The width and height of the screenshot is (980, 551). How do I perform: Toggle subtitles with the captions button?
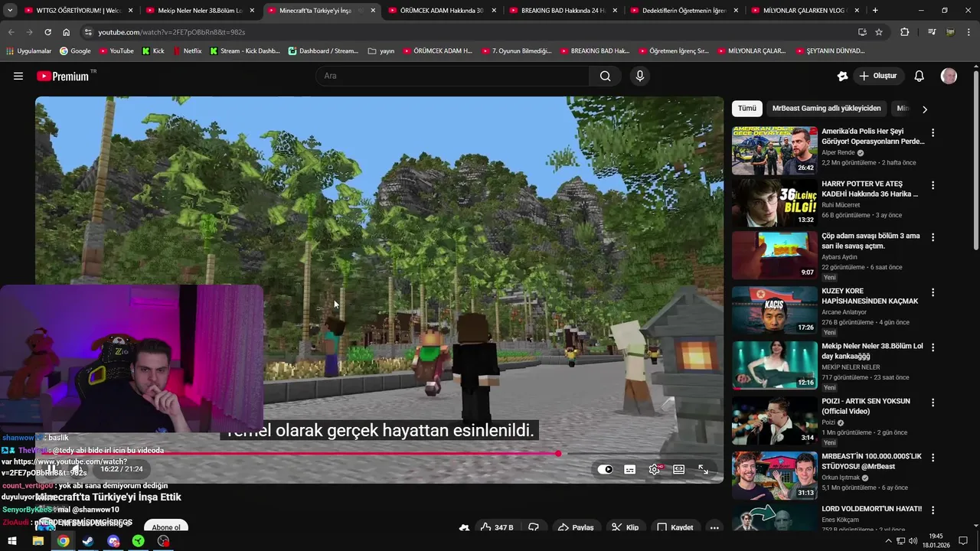(x=630, y=470)
